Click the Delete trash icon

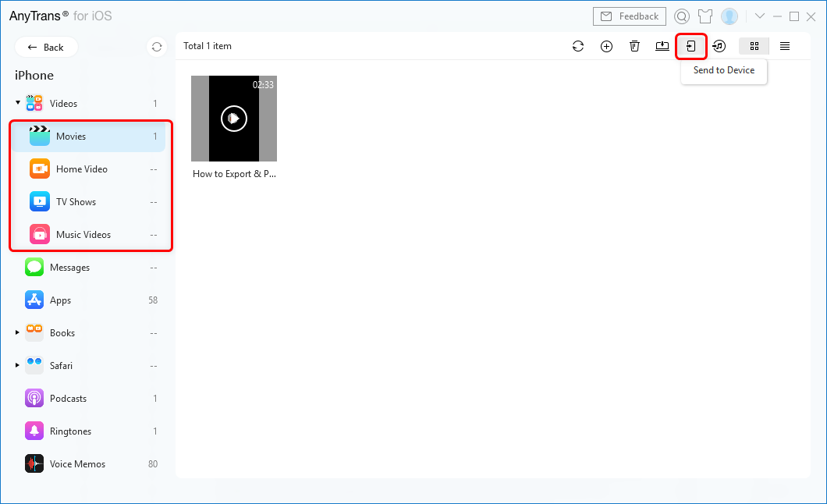click(x=634, y=47)
